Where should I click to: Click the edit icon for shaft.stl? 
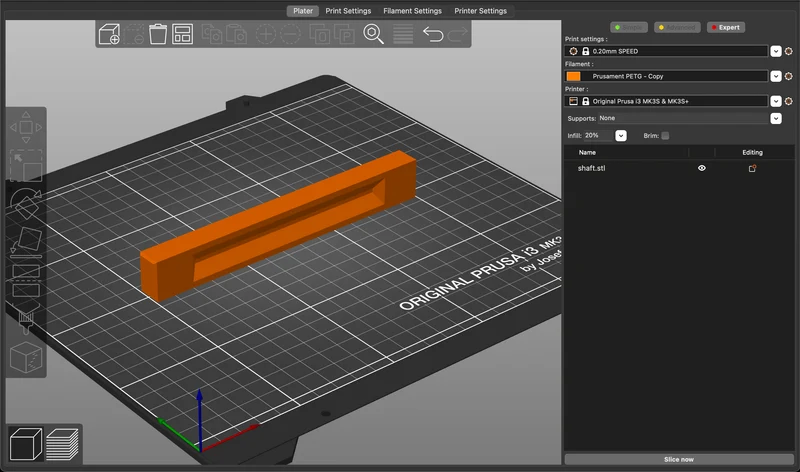[752, 168]
